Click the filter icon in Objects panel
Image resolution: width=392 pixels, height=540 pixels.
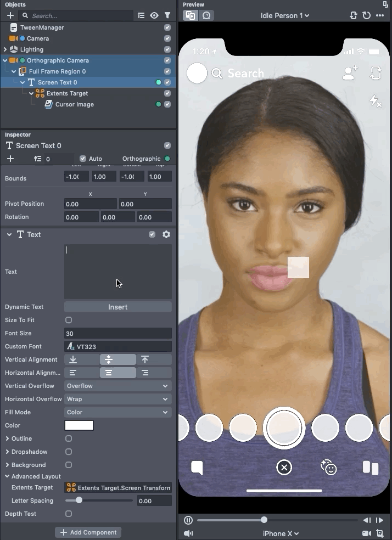(167, 16)
